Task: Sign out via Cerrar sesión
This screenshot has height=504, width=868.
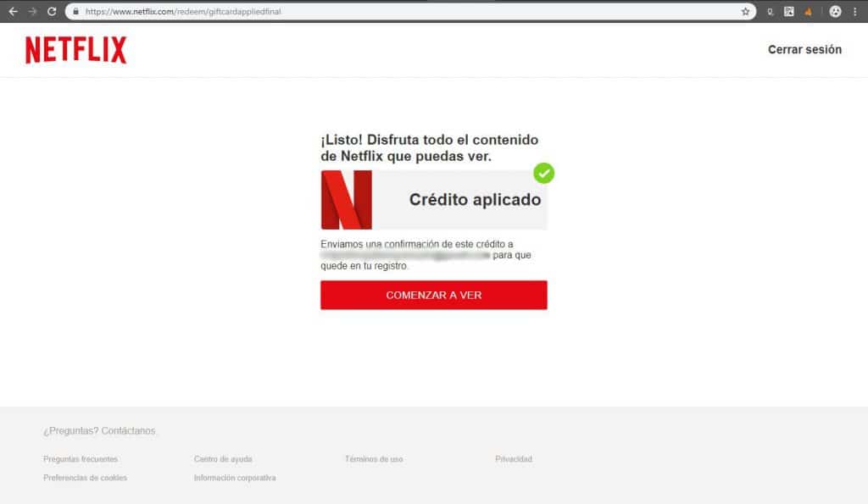Action: tap(804, 49)
